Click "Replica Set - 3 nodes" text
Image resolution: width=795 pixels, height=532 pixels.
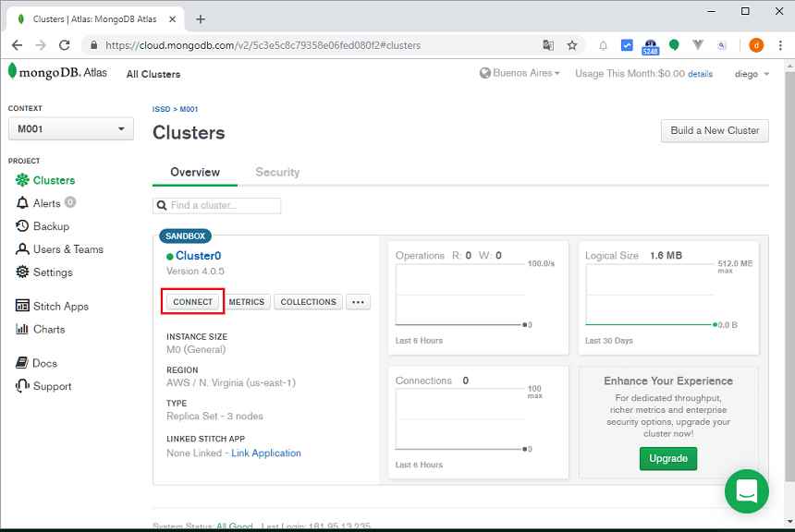[x=215, y=417]
